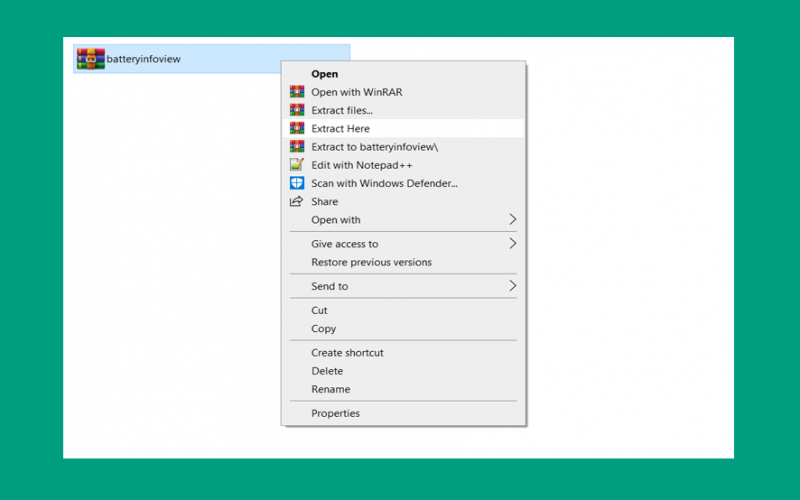This screenshot has height=500, width=800.
Task: Select Extract Here menu entry
Action: (x=403, y=128)
